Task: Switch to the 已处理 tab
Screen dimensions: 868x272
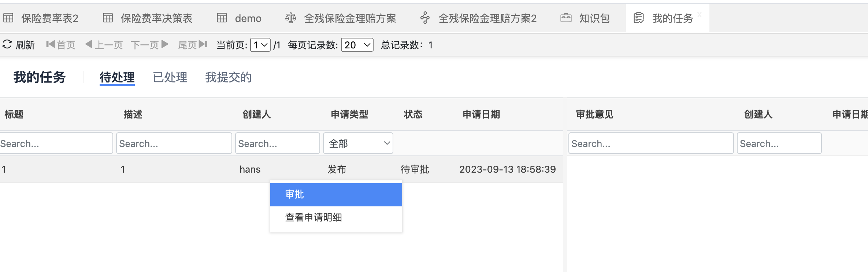Action: (170, 77)
